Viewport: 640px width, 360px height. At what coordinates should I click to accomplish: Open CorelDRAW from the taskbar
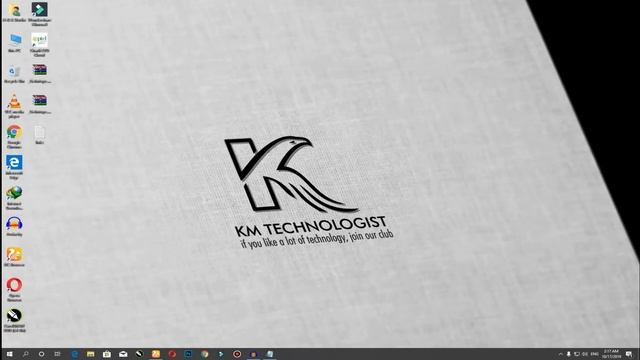(x=140, y=354)
